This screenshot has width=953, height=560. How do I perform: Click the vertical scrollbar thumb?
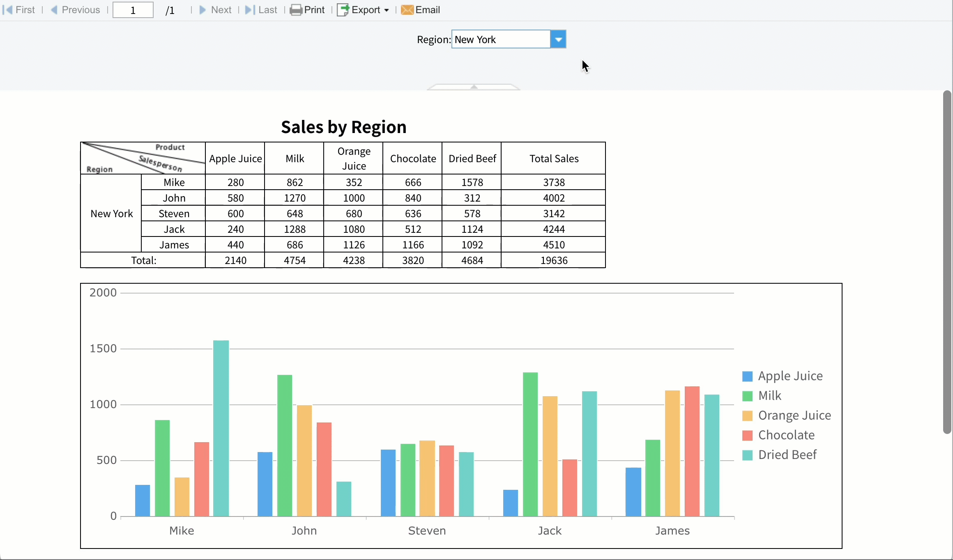pos(947,262)
